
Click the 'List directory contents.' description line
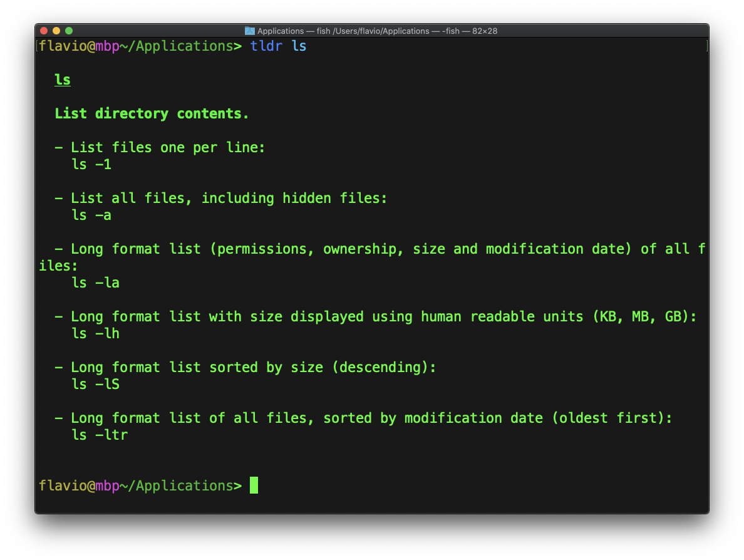[x=152, y=114]
